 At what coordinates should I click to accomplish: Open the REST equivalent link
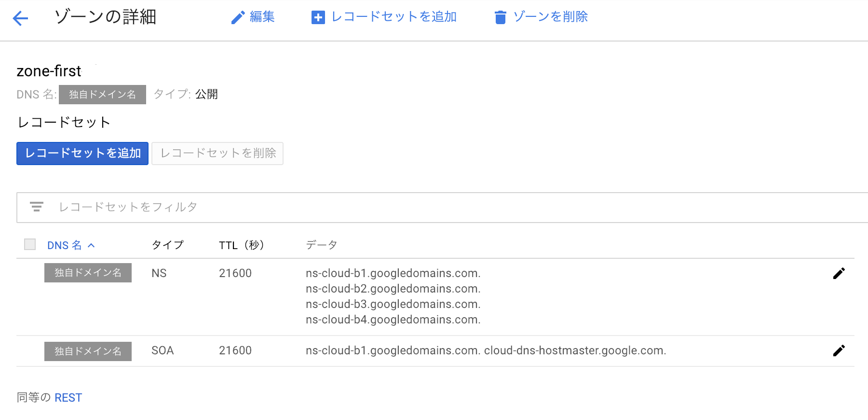[68, 397]
